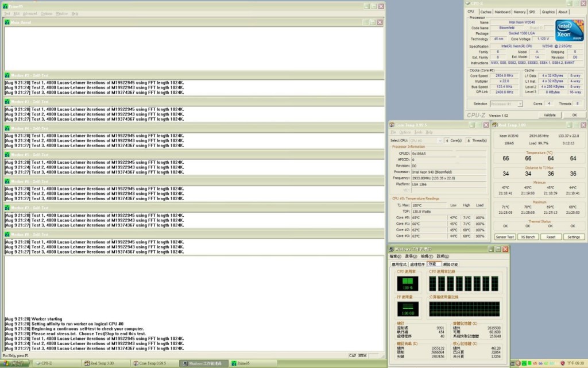Open the File menu in Core Temp

coord(393,132)
